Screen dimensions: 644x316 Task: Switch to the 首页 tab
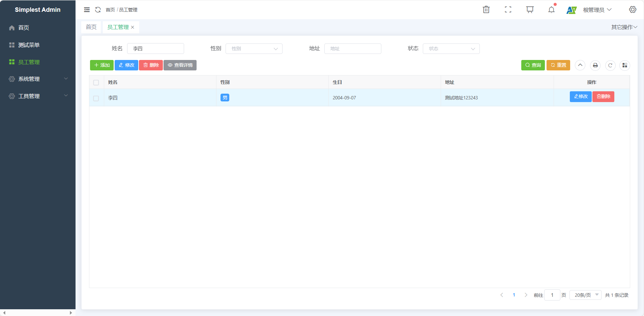[x=91, y=27]
